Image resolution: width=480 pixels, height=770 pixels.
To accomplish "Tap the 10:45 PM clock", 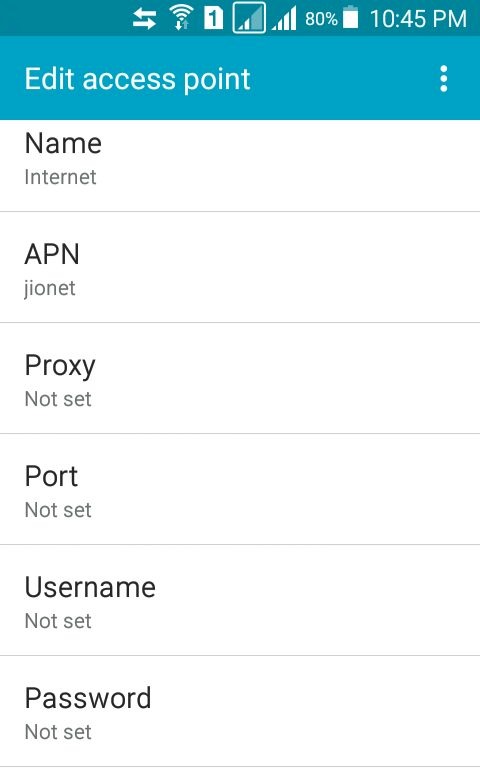I will coord(418,19).
